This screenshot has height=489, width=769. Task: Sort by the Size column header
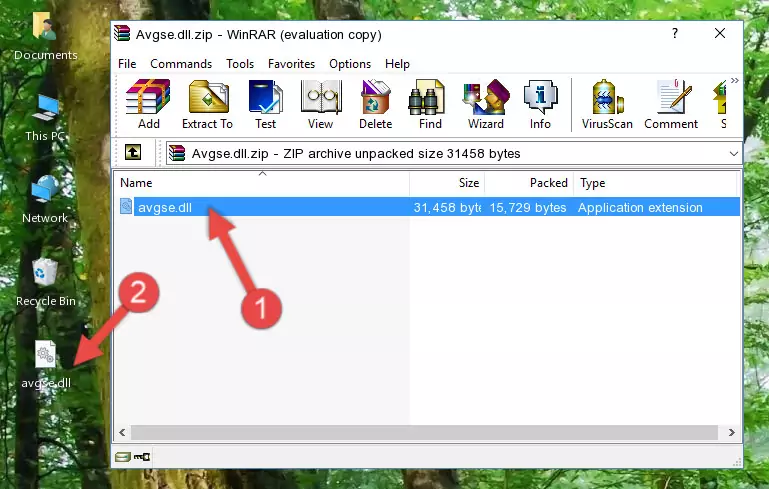[x=447, y=183]
